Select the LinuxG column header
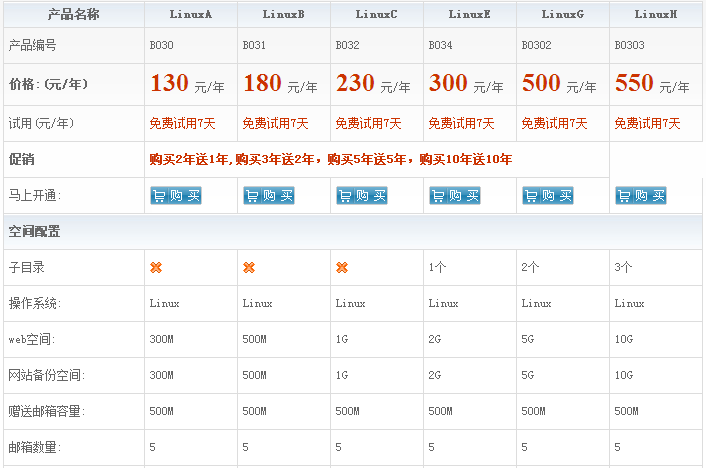Image resolution: width=706 pixels, height=468 pixels. [x=563, y=14]
